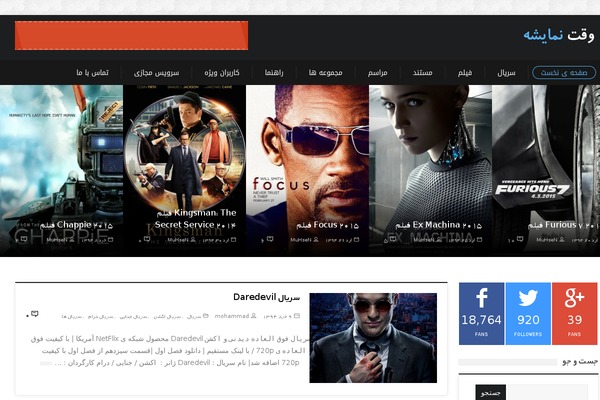This screenshot has width=600, height=400.
Task: Click the folder category icon in Daredevil post
Action: (x=206, y=316)
